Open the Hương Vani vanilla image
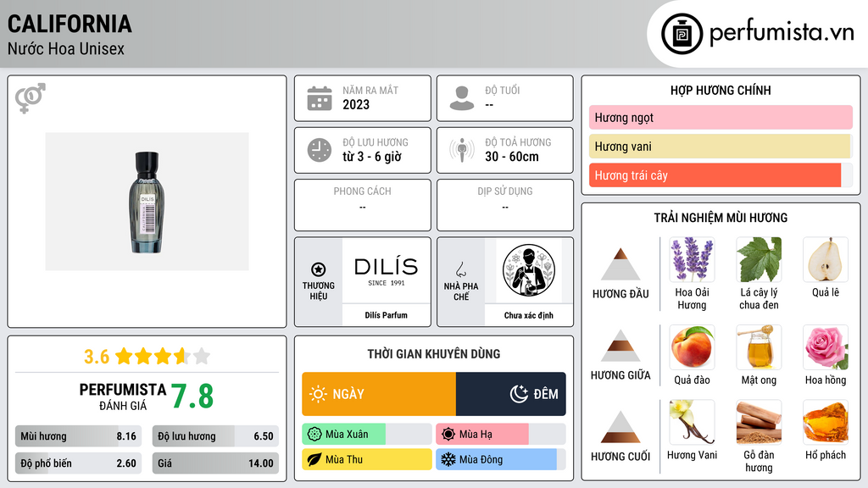This screenshot has height=488, width=868. pyautogui.click(x=692, y=422)
